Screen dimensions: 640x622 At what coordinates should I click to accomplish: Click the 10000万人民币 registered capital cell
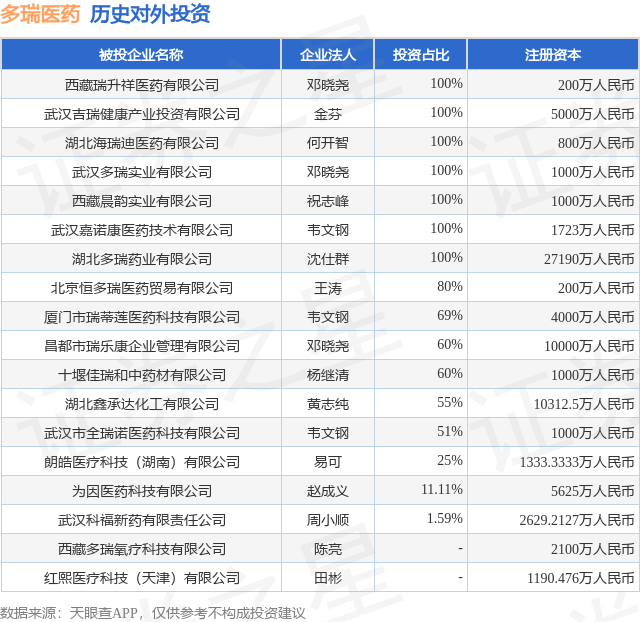[589, 346]
